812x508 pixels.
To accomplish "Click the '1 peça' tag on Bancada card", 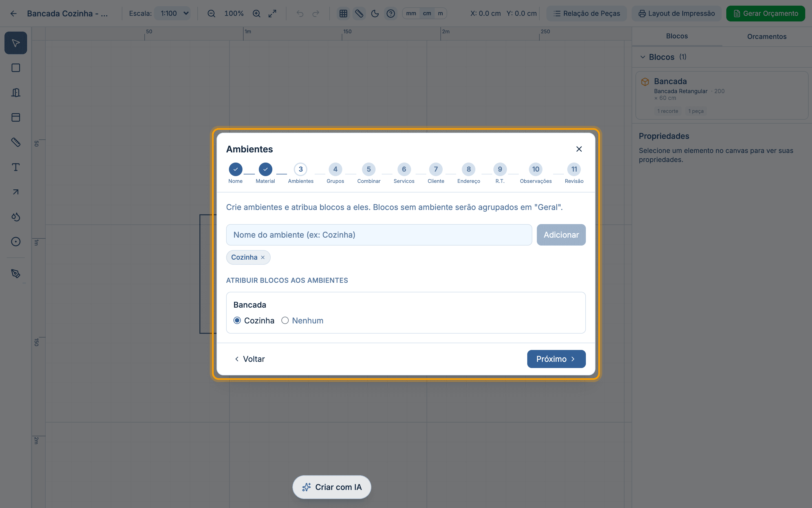I will point(696,111).
